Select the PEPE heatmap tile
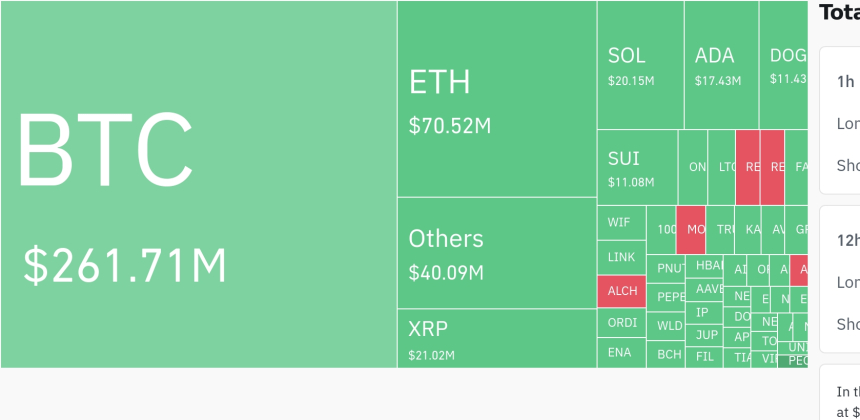Viewport: 860px width, 420px height. click(x=666, y=297)
